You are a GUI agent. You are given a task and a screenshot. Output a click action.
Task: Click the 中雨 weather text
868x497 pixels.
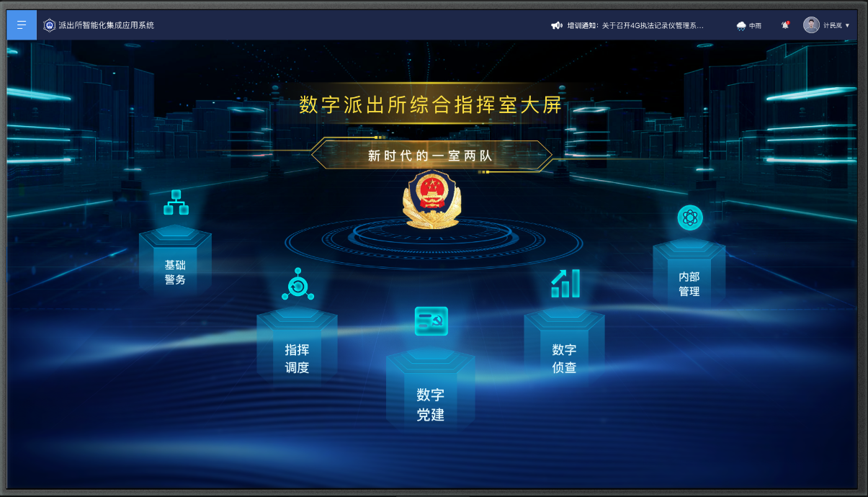pyautogui.click(x=755, y=26)
